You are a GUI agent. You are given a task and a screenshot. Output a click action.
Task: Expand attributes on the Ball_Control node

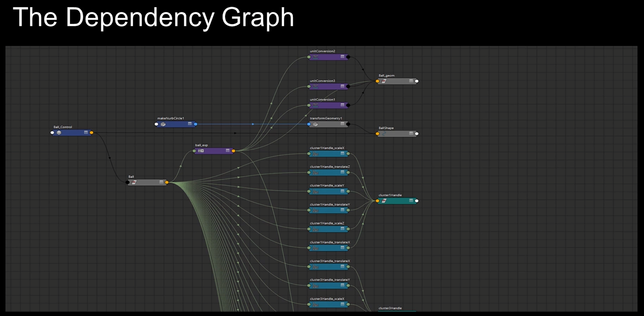pyautogui.click(x=86, y=132)
